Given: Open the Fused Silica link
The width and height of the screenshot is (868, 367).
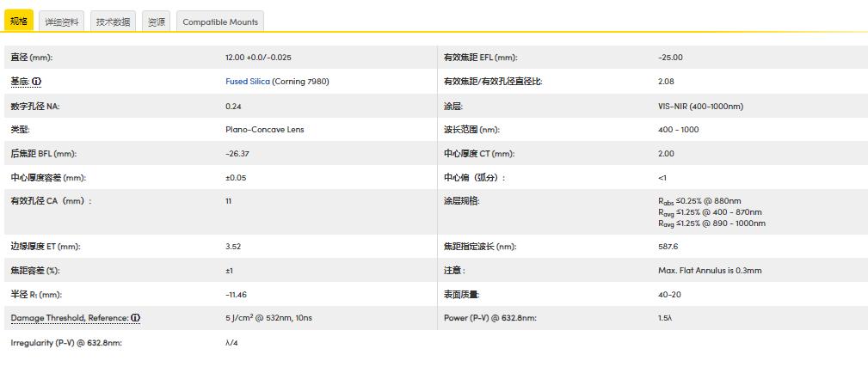Looking at the screenshot, I should tap(248, 82).
